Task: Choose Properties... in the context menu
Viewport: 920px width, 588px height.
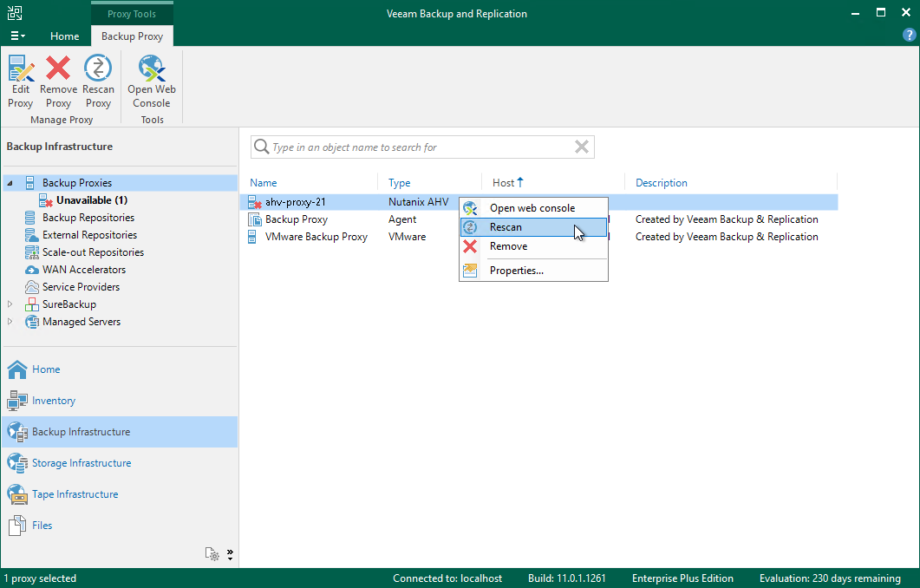Action: click(533, 271)
